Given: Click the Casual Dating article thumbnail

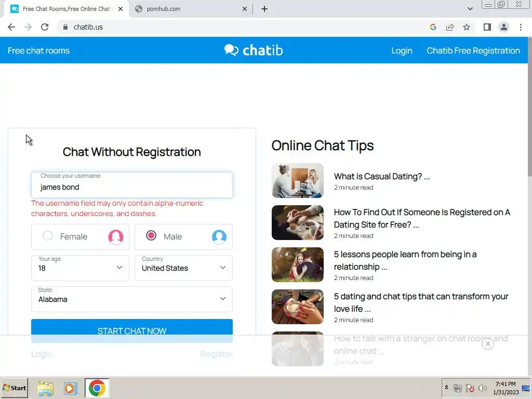Looking at the screenshot, I should click(298, 180).
